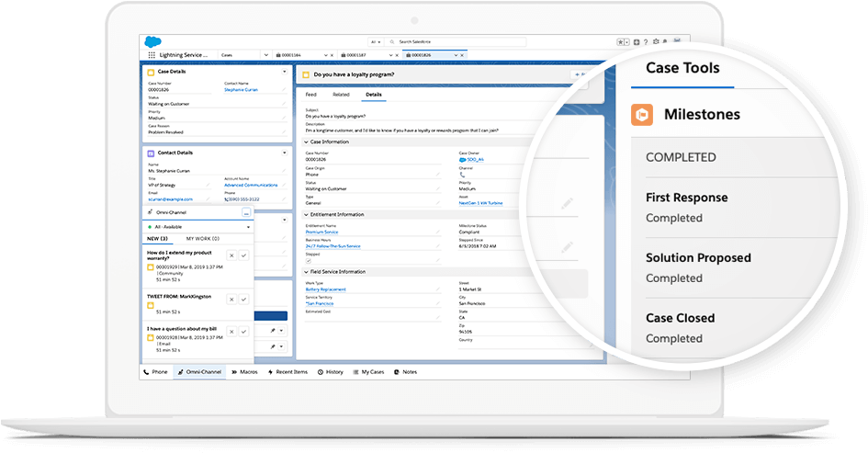The height and width of the screenshot is (453, 868).
Task: Accept the product warranty work request
Action: pos(243,255)
